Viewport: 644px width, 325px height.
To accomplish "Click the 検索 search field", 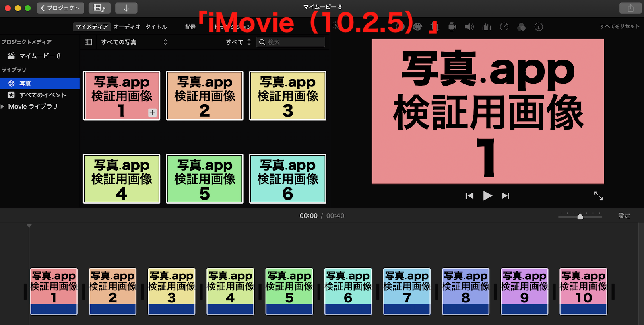I will tap(291, 42).
